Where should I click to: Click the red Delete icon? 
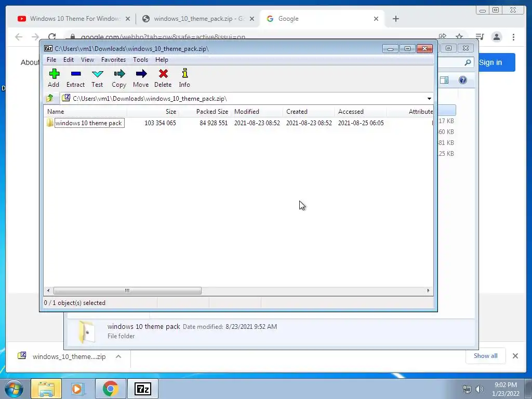click(163, 78)
